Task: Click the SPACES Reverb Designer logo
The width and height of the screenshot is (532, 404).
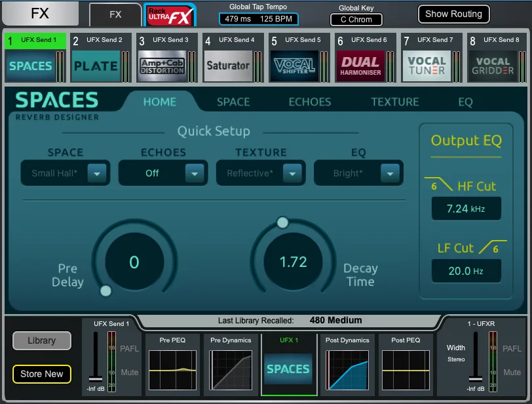Action: (57, 106)
